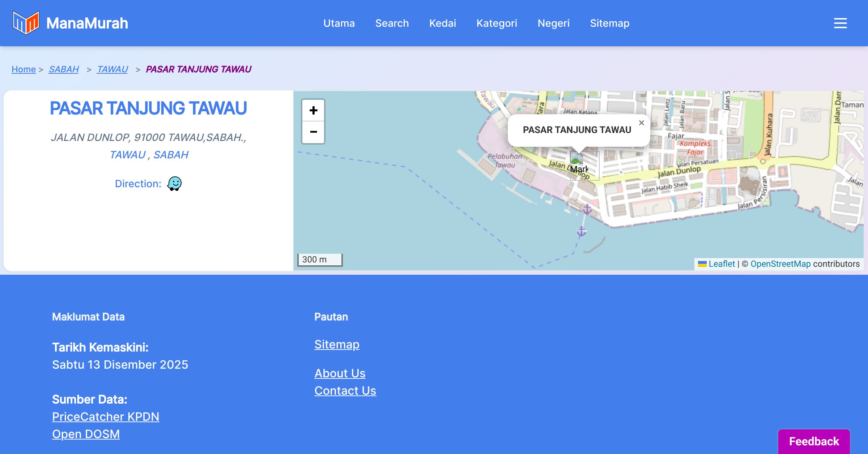Click SABAH breadcrumb link
Image resolution: width=868 pixels, height=454 pixels.
pyautogui.click(x=64, y=69)
